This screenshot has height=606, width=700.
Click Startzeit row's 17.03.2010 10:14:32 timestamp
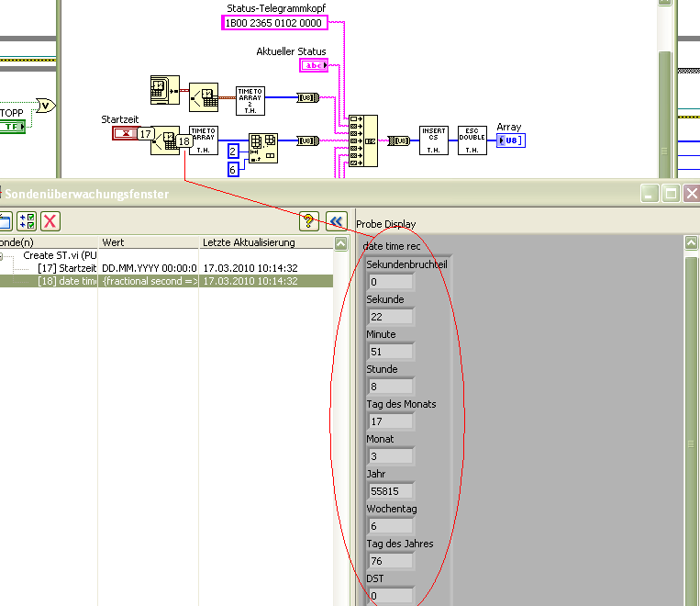click(250, 268)
